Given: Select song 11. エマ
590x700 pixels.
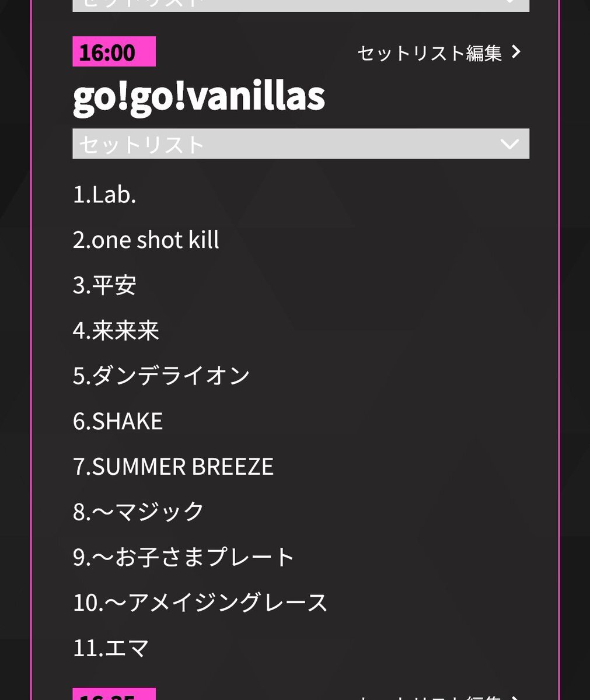Looking at the screenshot, I should 111,648.
